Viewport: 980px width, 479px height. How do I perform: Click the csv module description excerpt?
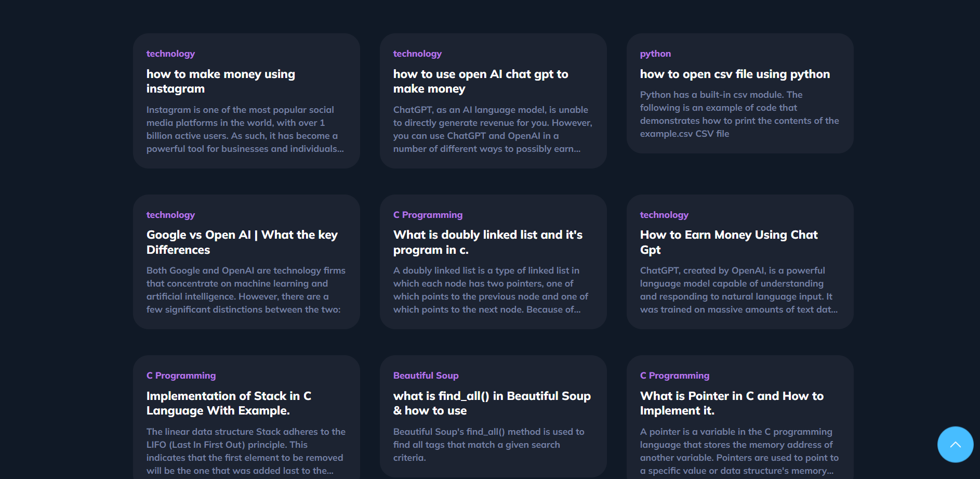pyautogui.click(x=739, y=114)
